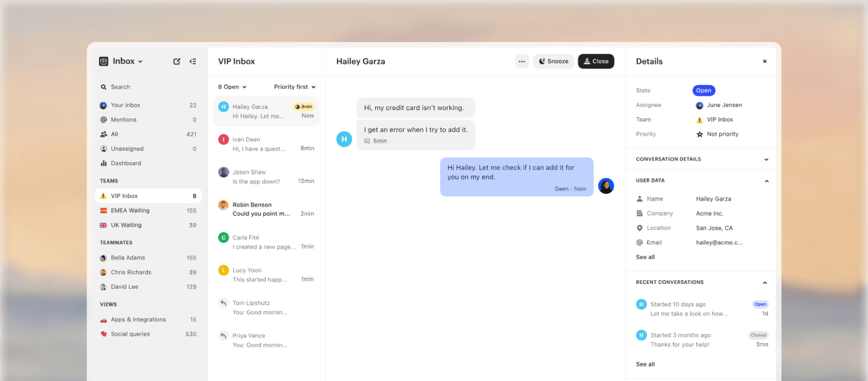Switch to the EMEA Waiting team inbox
This screenshot has width=868, height=381.
pos(130,210)
